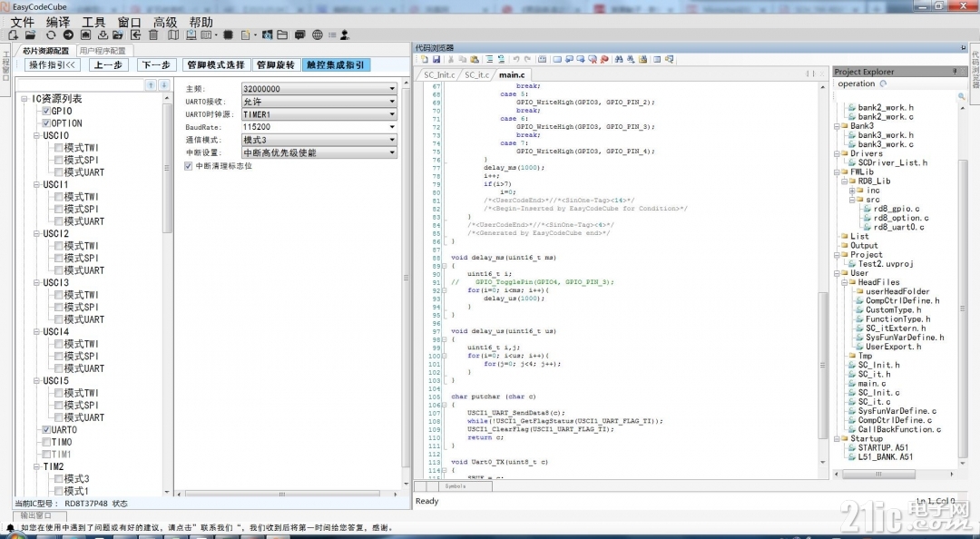Click the open book icon in toolbar
The image size is (980, 539).
click(x=173, y=35)
